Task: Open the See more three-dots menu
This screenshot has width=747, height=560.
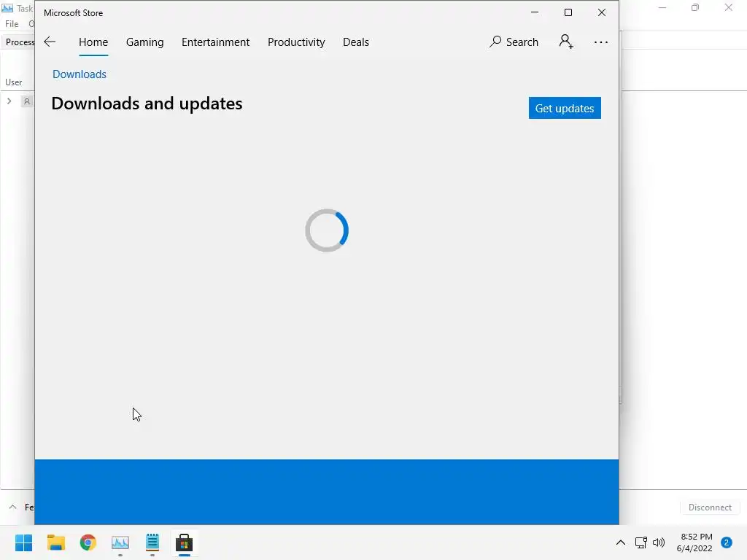Action: (x=601, y=42)
